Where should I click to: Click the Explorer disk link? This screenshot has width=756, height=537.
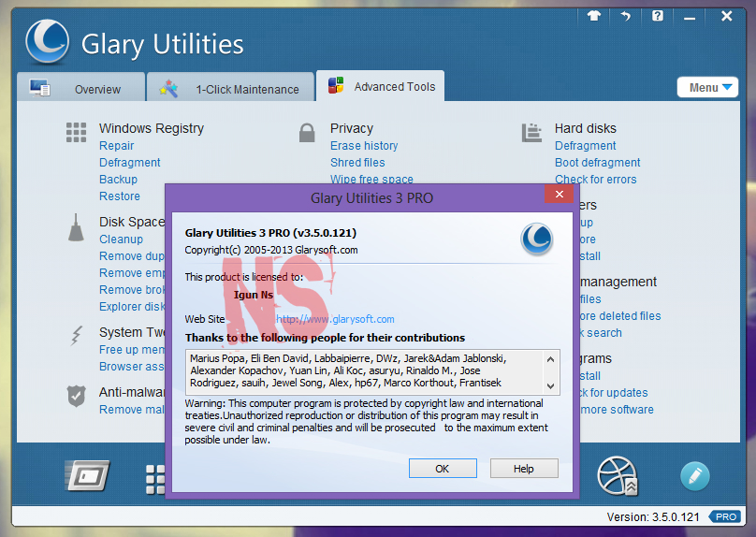[132, 307]
